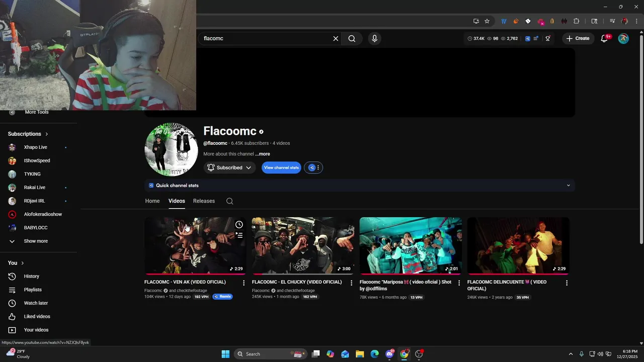Open Subscribed notification dropdown
This screenshot has height=362, width=644.
[229, 167]
